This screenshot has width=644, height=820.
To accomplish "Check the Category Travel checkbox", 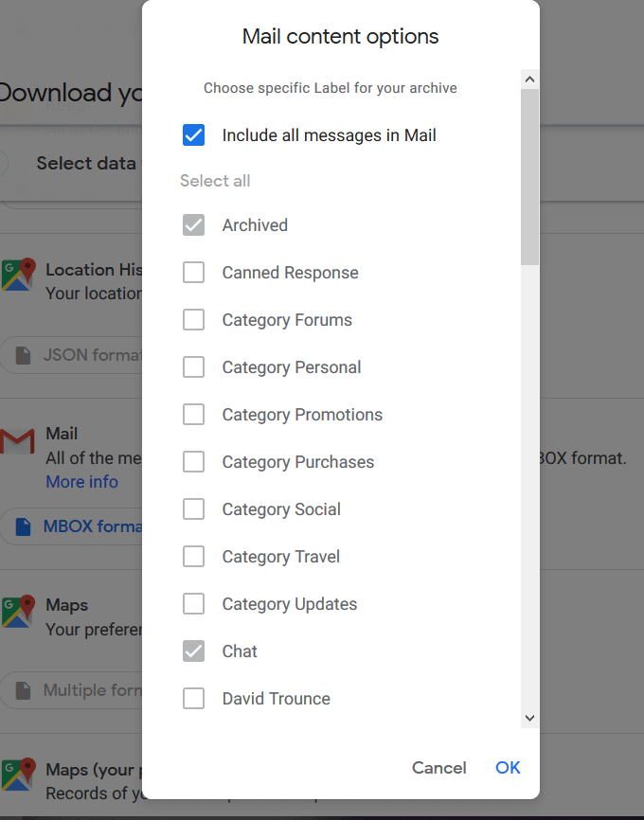I will pyautogui.click(x=193, y=557).
